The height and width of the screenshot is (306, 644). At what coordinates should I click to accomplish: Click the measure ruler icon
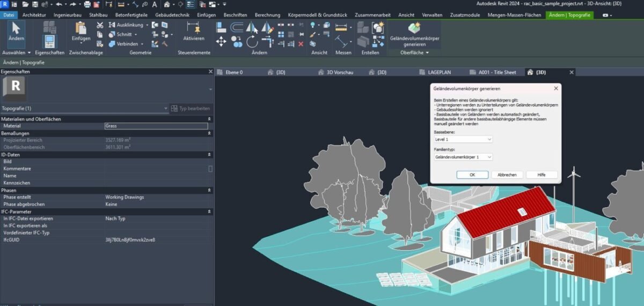click(340, 26)
